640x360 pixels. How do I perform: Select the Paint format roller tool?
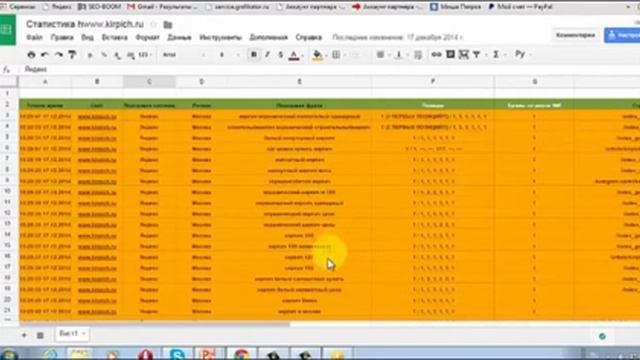(x=72, y=55)
